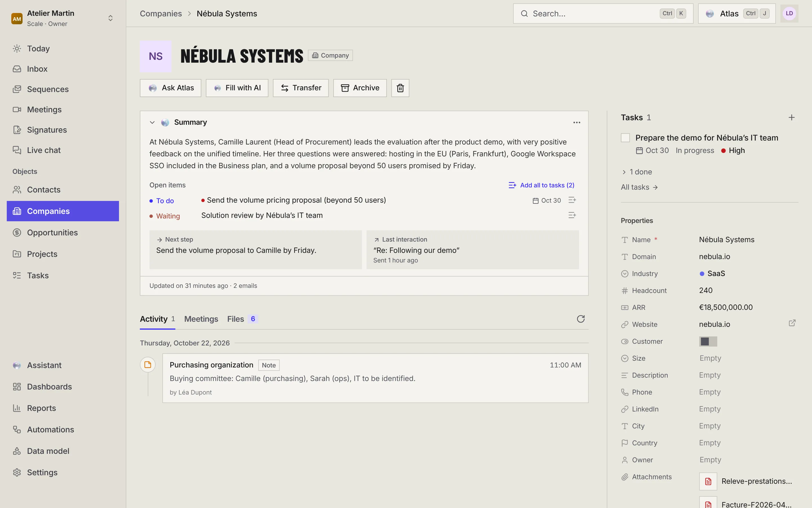Viewport: 812px width, 508px height.
Task: Click the Fill with AI button
Action: tap(237, 88)
